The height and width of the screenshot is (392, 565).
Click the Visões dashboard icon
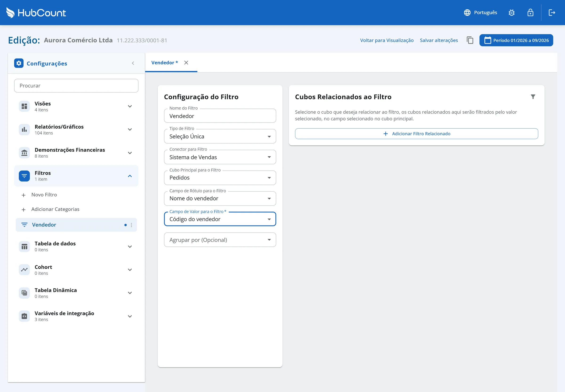[24, 106]
